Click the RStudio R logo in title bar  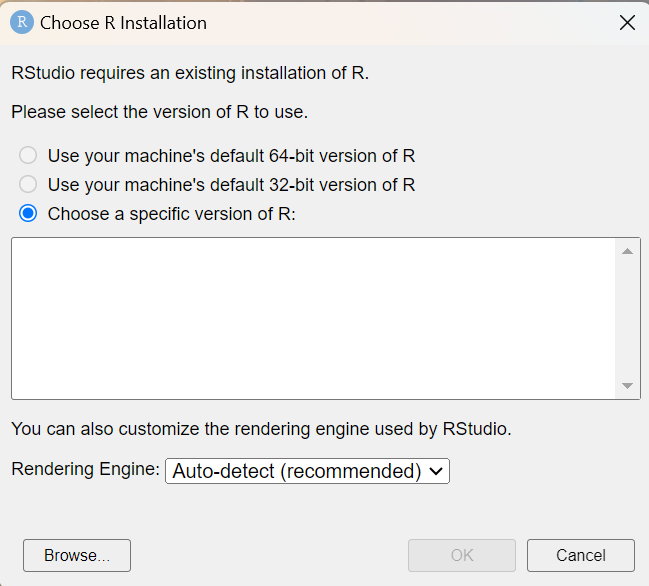coord(21,22)
